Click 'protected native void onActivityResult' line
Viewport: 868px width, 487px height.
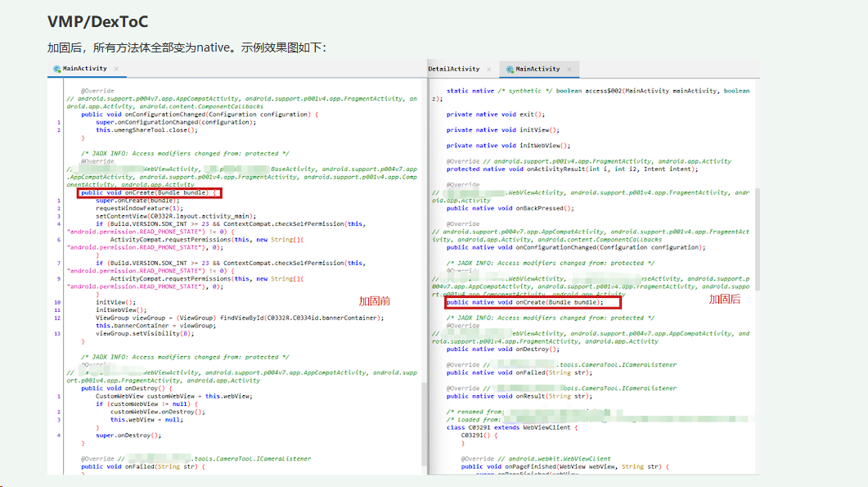(573, 169)
